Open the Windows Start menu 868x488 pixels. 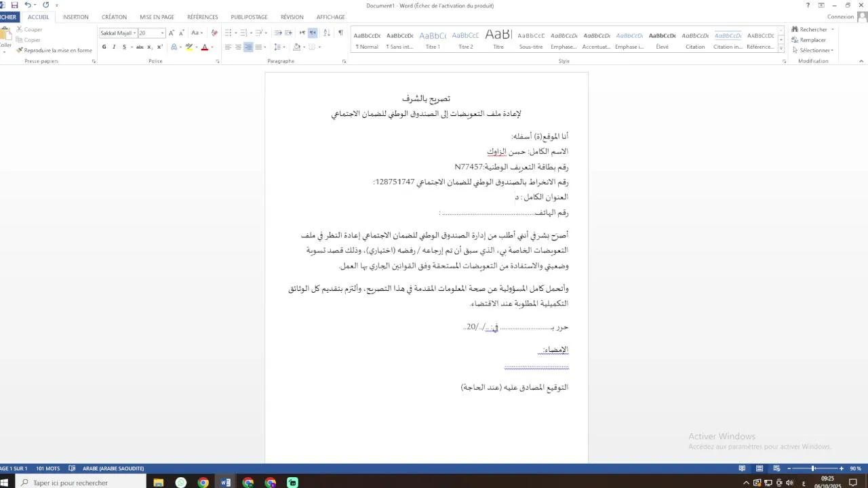tap(4, 483)
